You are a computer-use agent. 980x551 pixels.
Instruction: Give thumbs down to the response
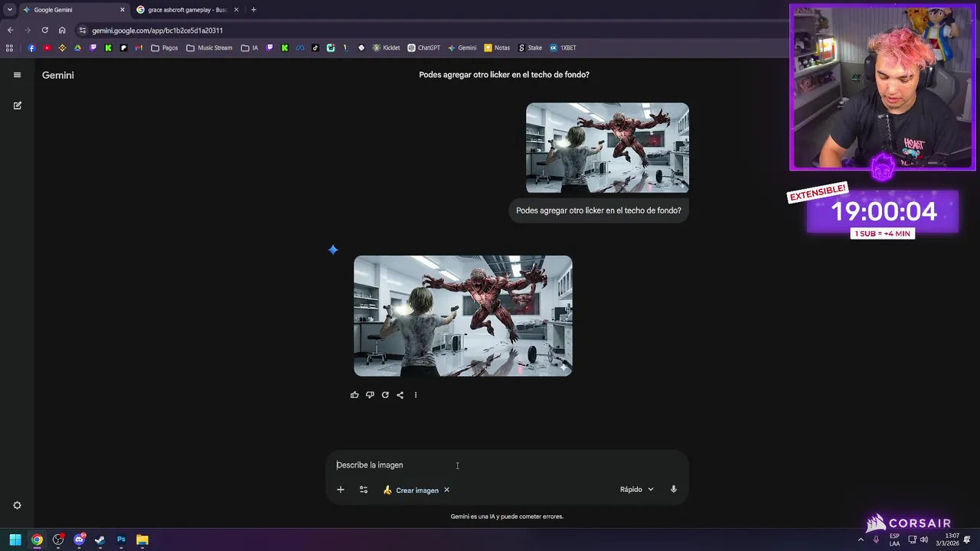point(370,395)
